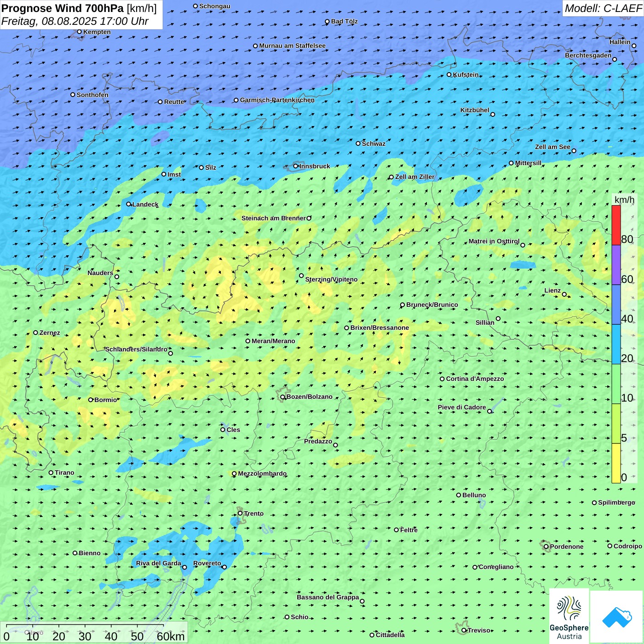
Task: Click the Trento city marker
Action: [240, 513]
